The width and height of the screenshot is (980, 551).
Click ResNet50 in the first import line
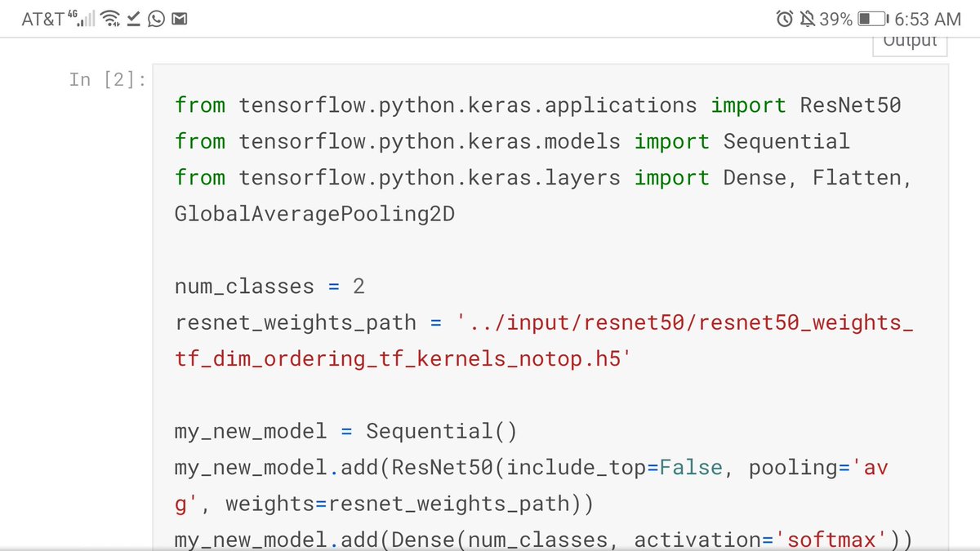850,105
